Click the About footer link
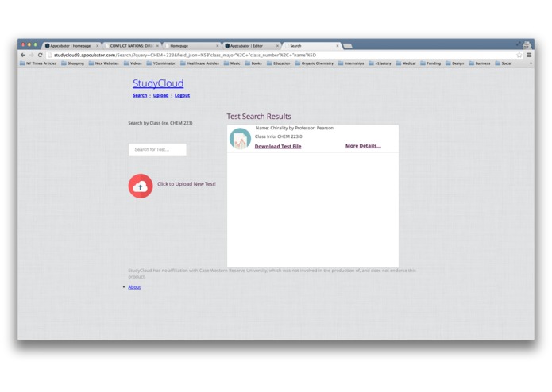The width and height of the screenshot is (552, 392). [134, 287]
